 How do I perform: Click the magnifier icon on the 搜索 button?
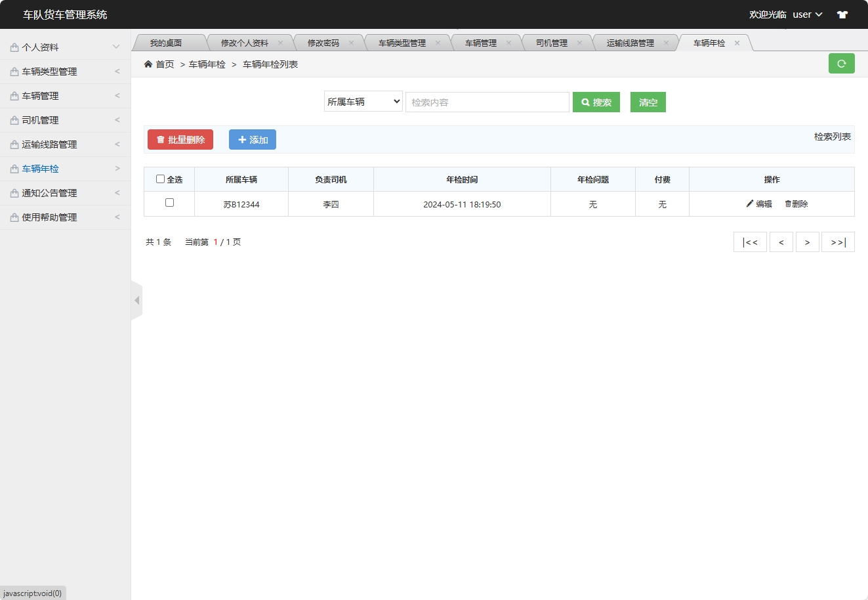point(586,102)
